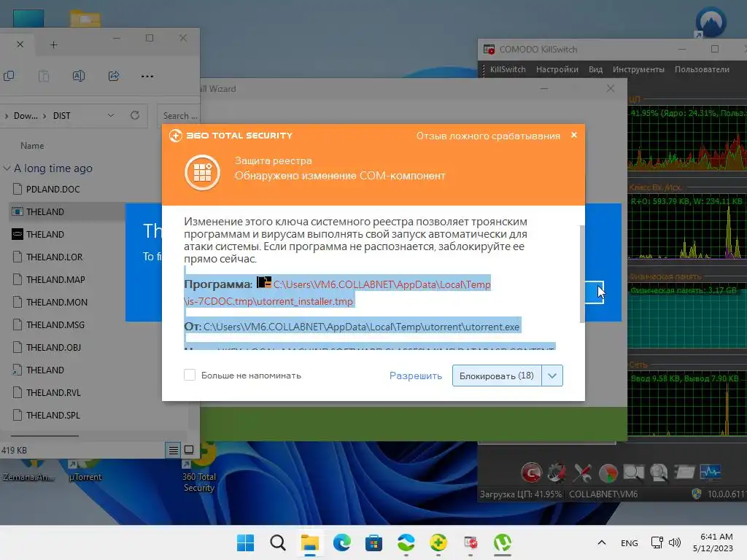Open the Настройки menu in KillSwitch
The width and height of the screenshot is (747, 560).
coord(557,69)
